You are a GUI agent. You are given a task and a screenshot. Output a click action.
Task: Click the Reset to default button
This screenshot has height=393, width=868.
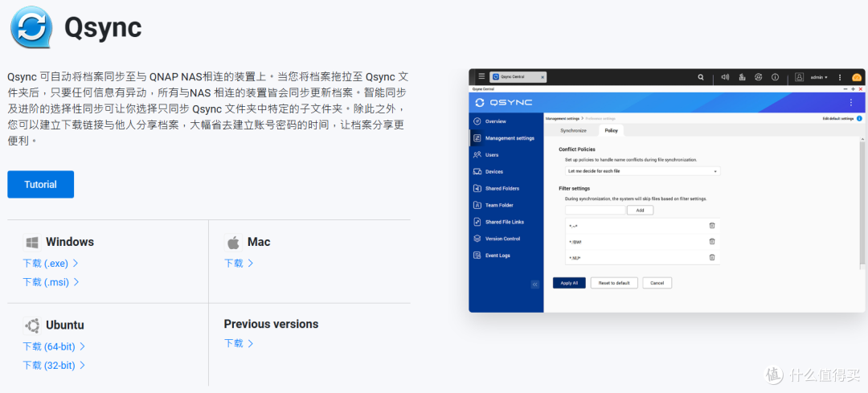(614, 283)
